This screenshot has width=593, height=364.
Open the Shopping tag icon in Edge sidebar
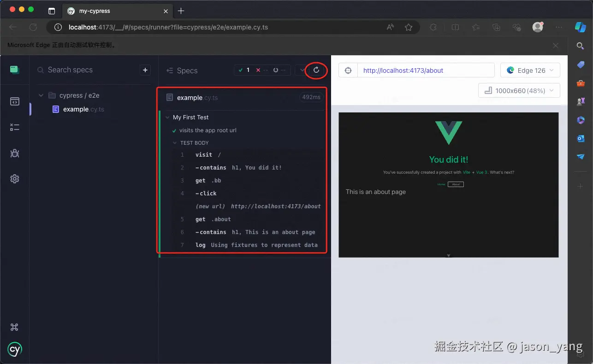tap(581, 65)
